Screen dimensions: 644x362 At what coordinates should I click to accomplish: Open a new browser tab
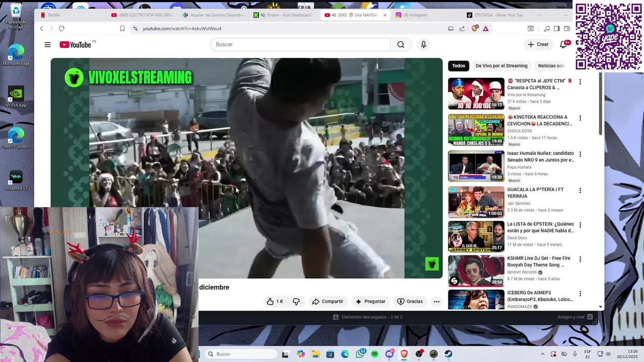pos(539,15)
